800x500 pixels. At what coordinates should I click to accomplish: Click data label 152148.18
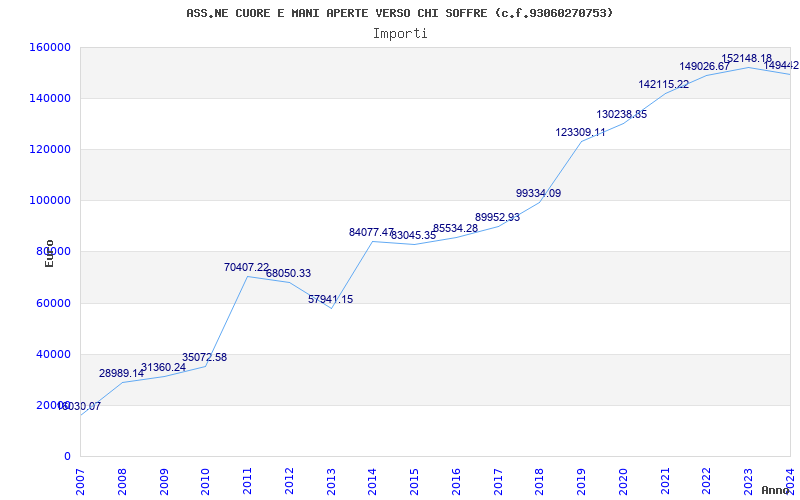[x=746, y=58]
